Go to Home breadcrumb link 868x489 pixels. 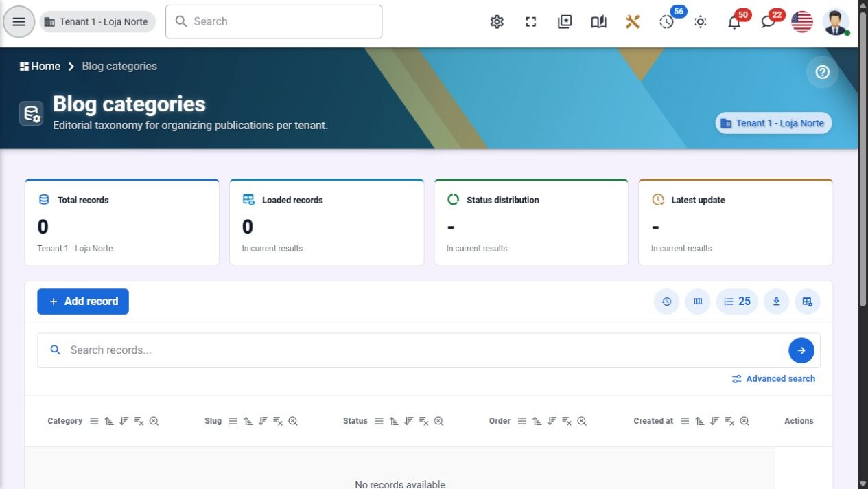click(x=40, y=66)
